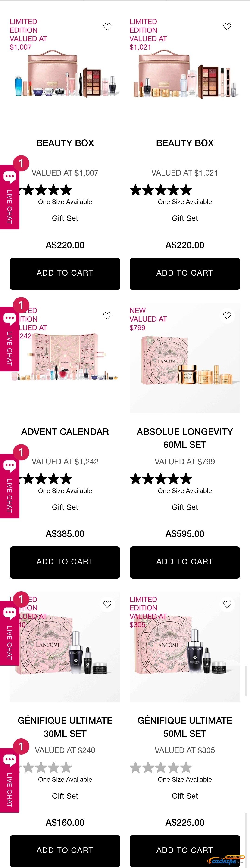Viewport: 250px width, 868px height.
Task: Wishlist the Génifique Ultimate 30ml Set heart
Action: 107,604
